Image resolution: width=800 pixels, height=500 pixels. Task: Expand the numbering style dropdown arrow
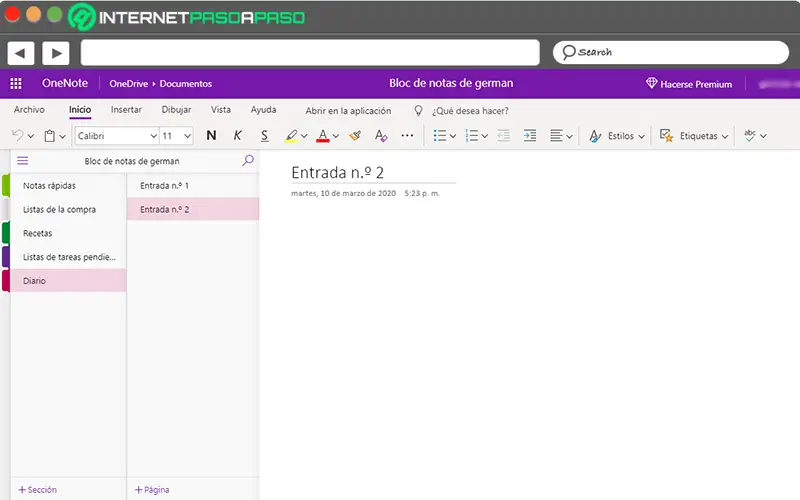click(x=485, y=136)
